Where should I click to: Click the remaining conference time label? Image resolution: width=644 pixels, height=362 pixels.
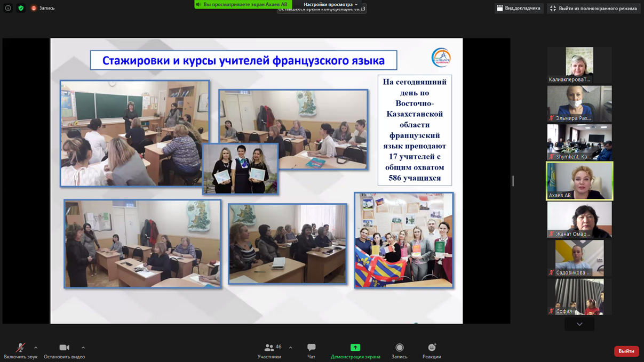322,10
